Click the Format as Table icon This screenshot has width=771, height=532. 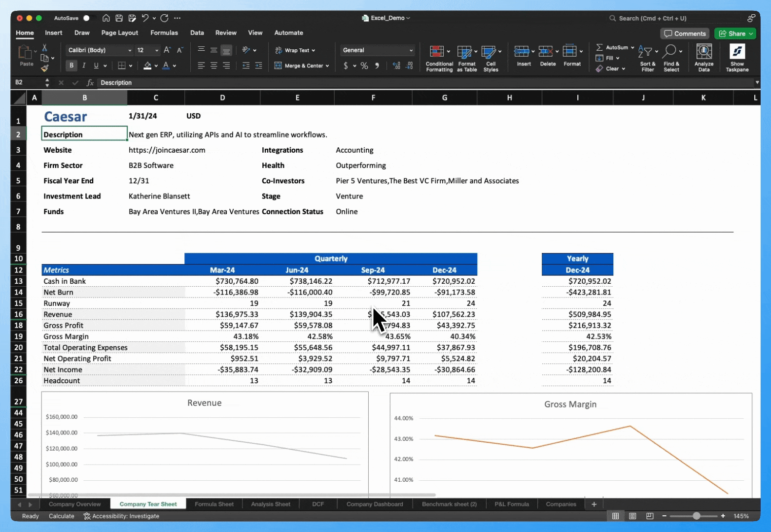(464, 52)
